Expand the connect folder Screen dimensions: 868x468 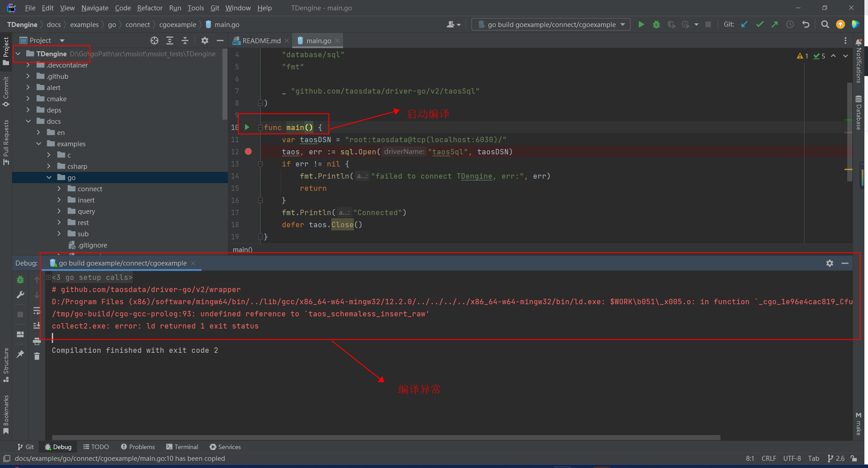pos(59,189)
